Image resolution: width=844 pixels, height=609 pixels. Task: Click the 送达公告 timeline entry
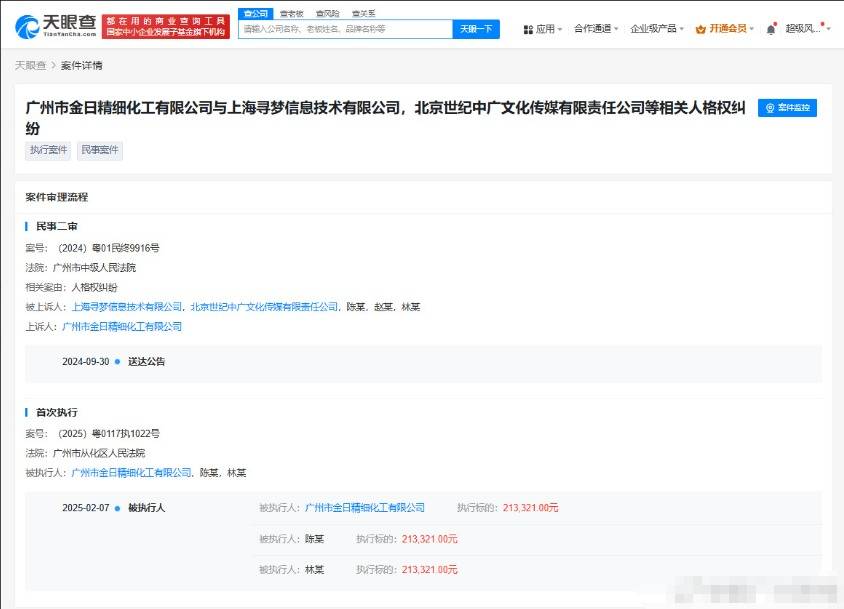tap(146, 362)
